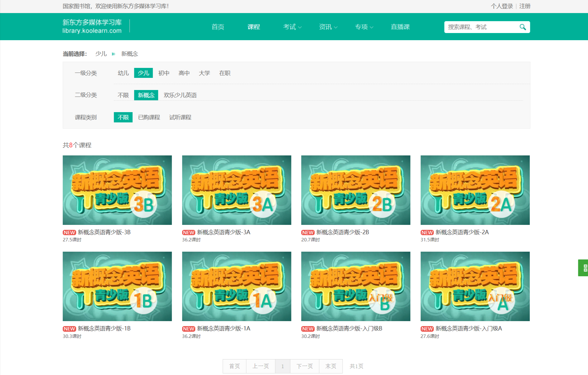The width and height of the screenshot is (588, 375).
Task: Click the 上一页 pagination button
Action: (261, 366)
